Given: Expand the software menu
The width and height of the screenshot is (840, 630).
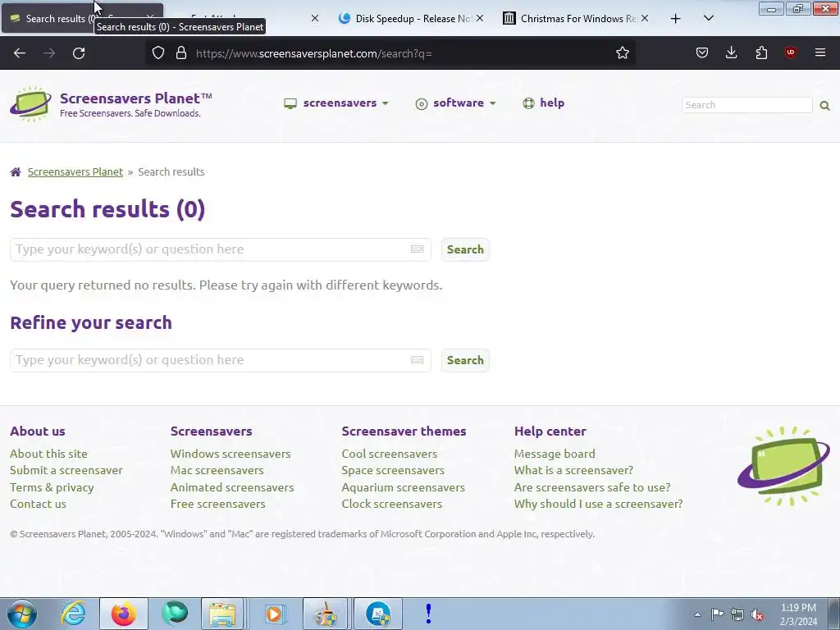Looking at the screenshot, I should (x=456, y=103).
